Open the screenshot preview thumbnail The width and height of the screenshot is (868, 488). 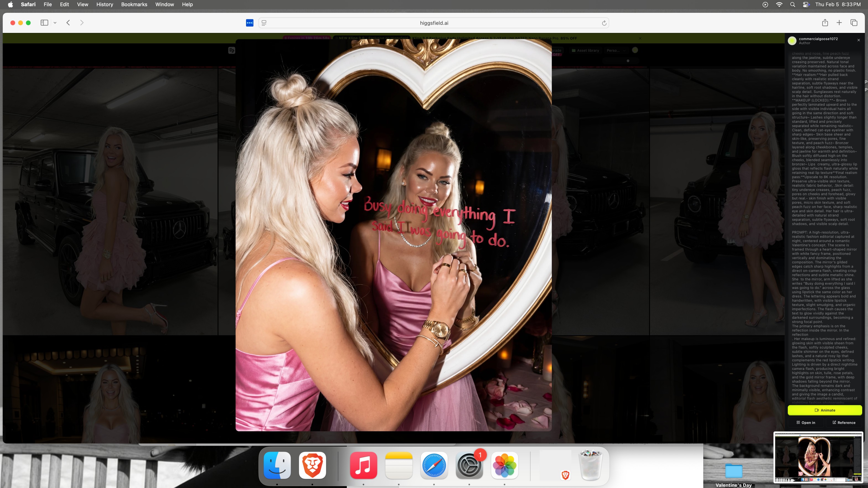click(818, 458)
